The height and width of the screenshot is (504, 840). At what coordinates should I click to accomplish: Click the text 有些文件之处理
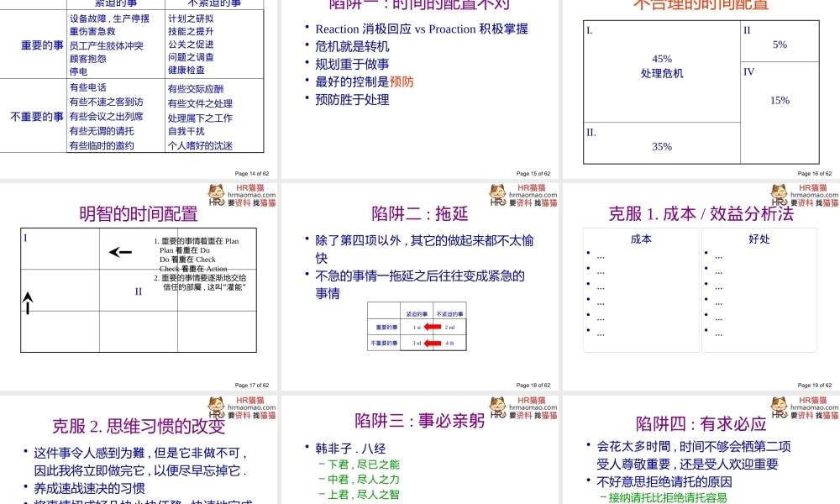coord(200,103)
